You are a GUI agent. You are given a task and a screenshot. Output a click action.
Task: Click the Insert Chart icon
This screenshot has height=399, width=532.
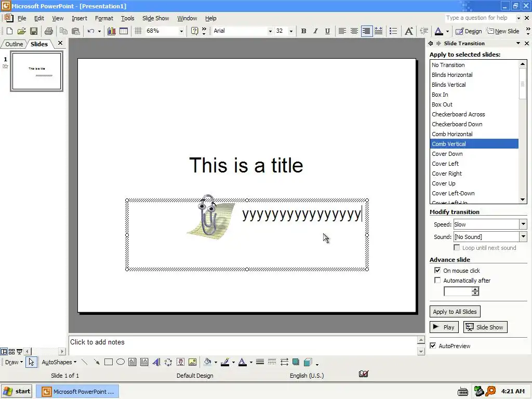click(111, 31)
